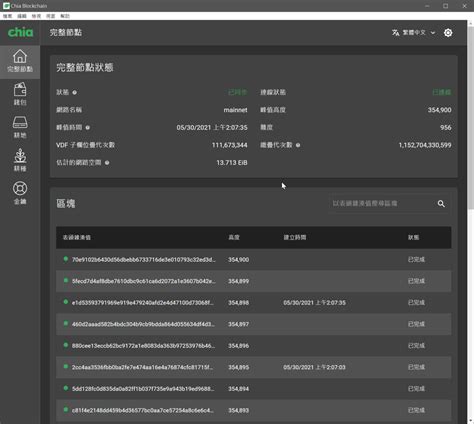Open the 編輯 menu
The image size is (474, 424).
(22, 16)
